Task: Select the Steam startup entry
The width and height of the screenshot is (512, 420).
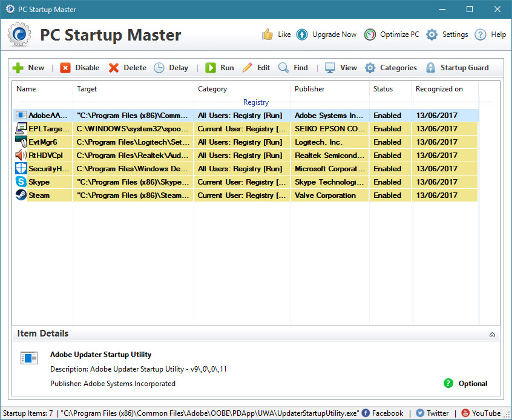Action: 39,195
